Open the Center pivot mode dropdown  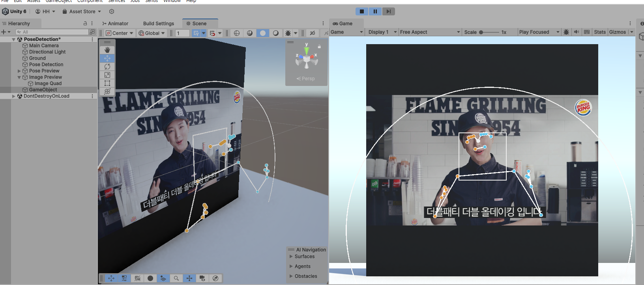pos(120,33)
